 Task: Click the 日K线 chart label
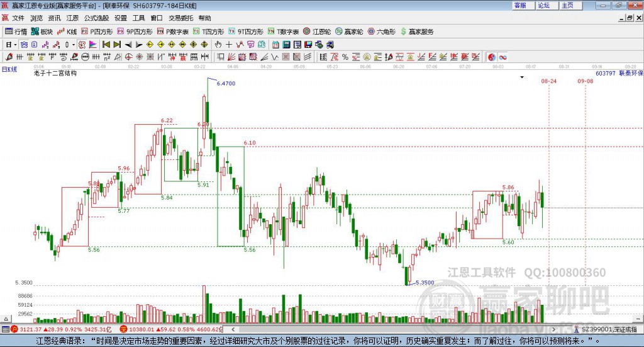(x=9, y=69)
